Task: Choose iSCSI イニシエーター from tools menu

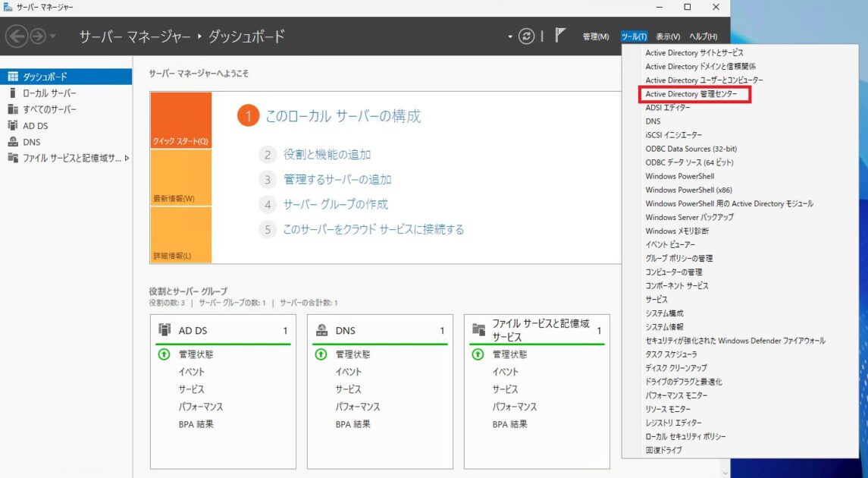Action: click(x=673, y=135)
